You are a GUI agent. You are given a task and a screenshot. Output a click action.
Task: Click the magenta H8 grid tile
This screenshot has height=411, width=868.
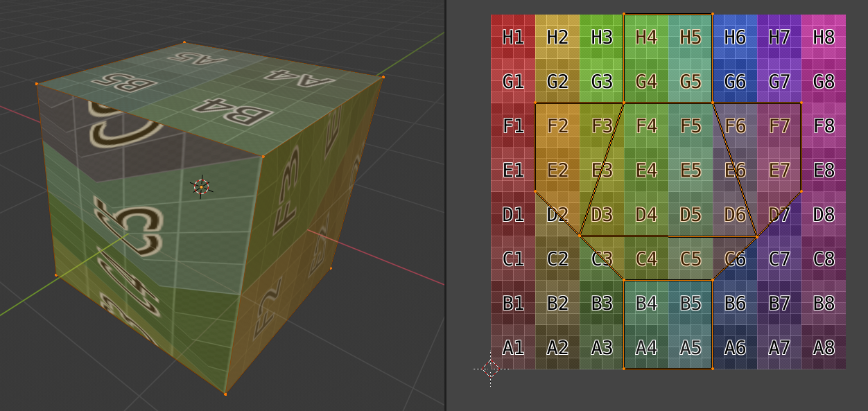pos(824,37)
